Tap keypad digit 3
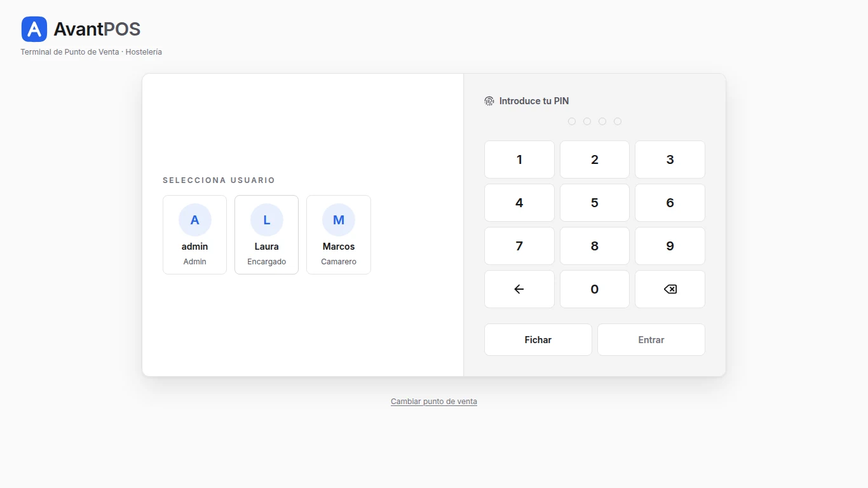This screenshot has width=868, height=488. click(670, 159)
